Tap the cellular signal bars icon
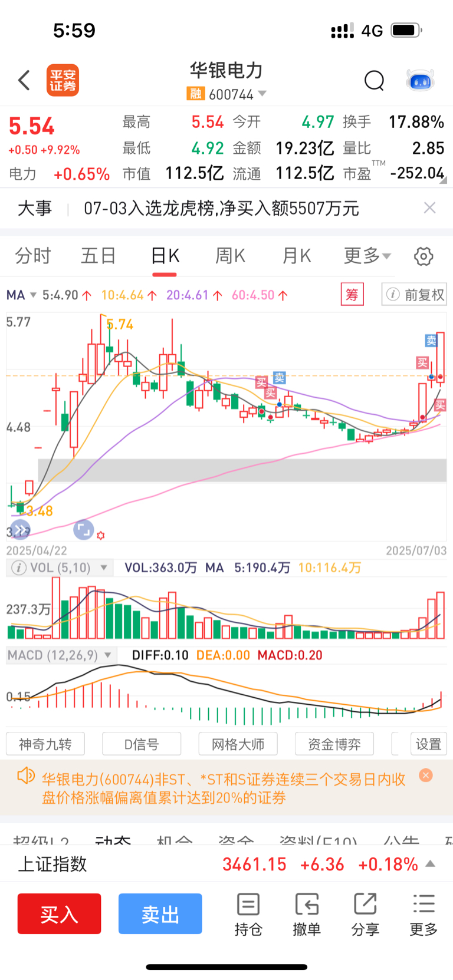The height and width of the screenshot is (980, 453). click(342, 31)
